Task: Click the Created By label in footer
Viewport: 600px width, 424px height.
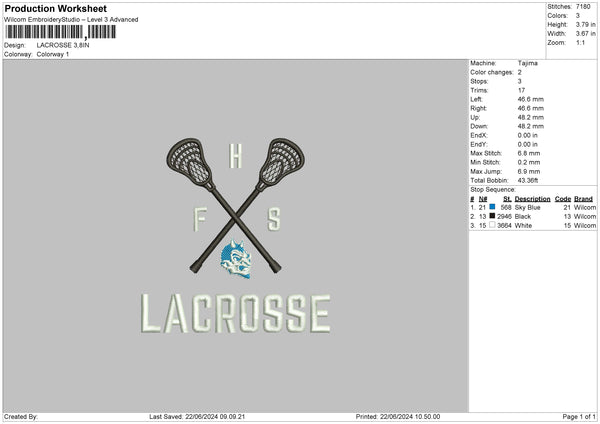Action: 21,416
